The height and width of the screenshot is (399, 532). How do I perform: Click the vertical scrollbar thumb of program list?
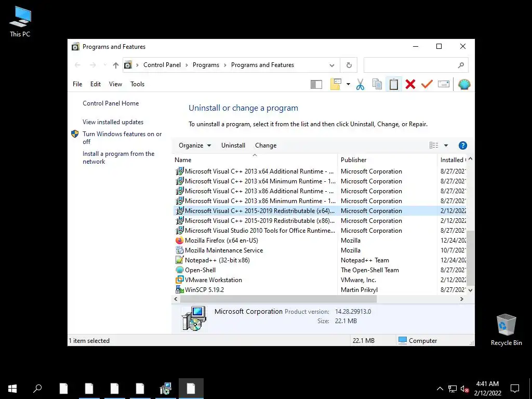pyautogui.click(x=470, y=257)
